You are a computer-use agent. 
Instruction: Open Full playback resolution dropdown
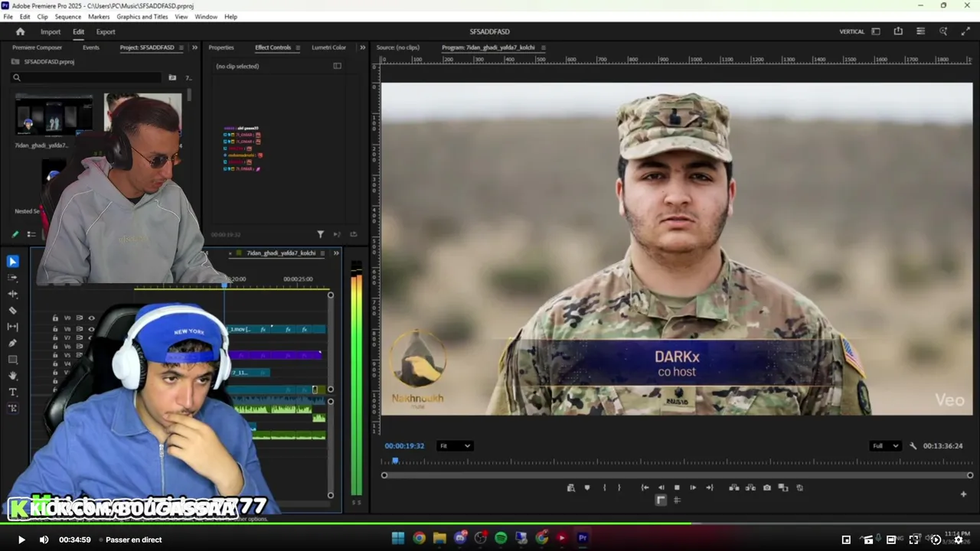(x=885, y=445)
